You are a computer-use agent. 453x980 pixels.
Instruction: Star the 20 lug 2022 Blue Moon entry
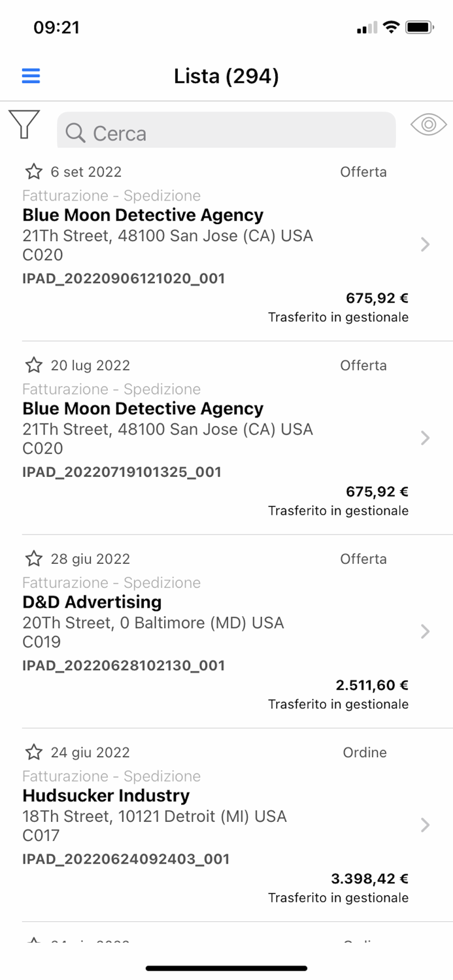(33, 365)
